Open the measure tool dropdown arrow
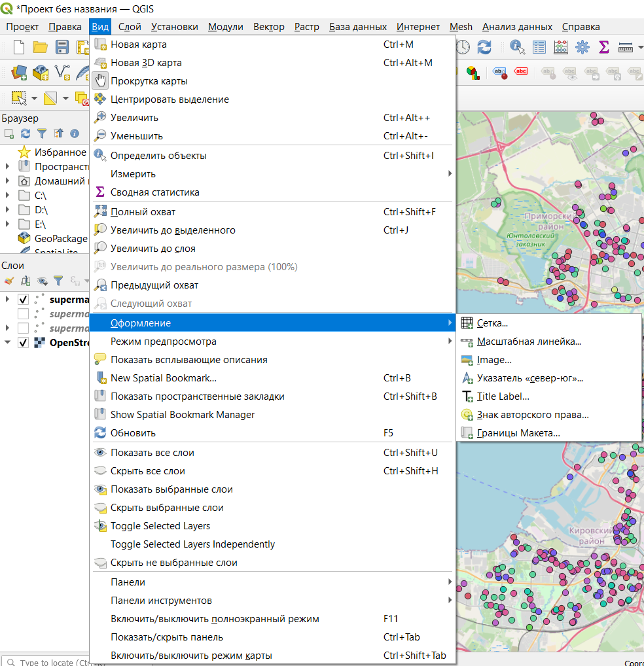This screenshot has height=666, width=644. coord(640,47)
